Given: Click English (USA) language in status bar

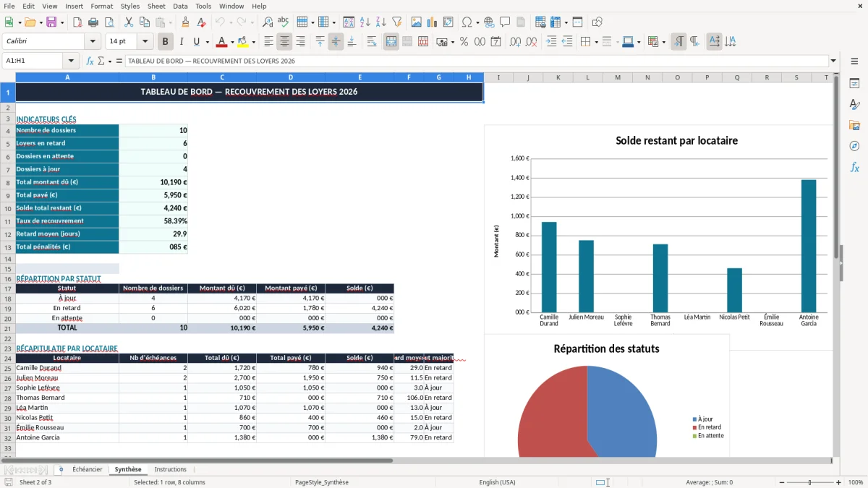Looking at the screenshot, I should pos(497,482).
